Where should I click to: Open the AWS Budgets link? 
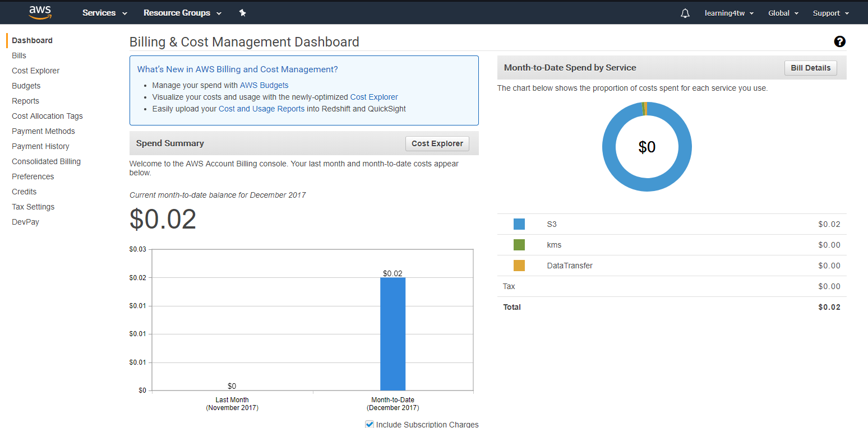click(x=264, y=85)
